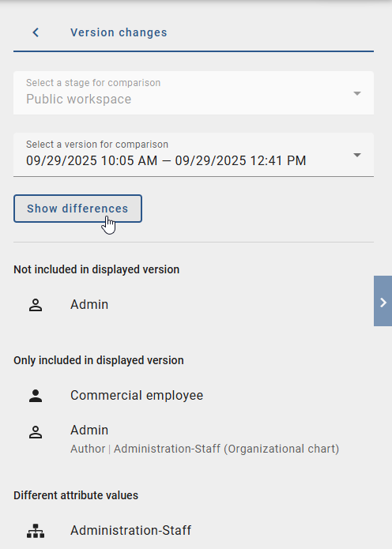Image resolution: width=392 pixels, height=549 pixels.
Task: Click the Only included in displayed version heading
Action: coord(99,361)
